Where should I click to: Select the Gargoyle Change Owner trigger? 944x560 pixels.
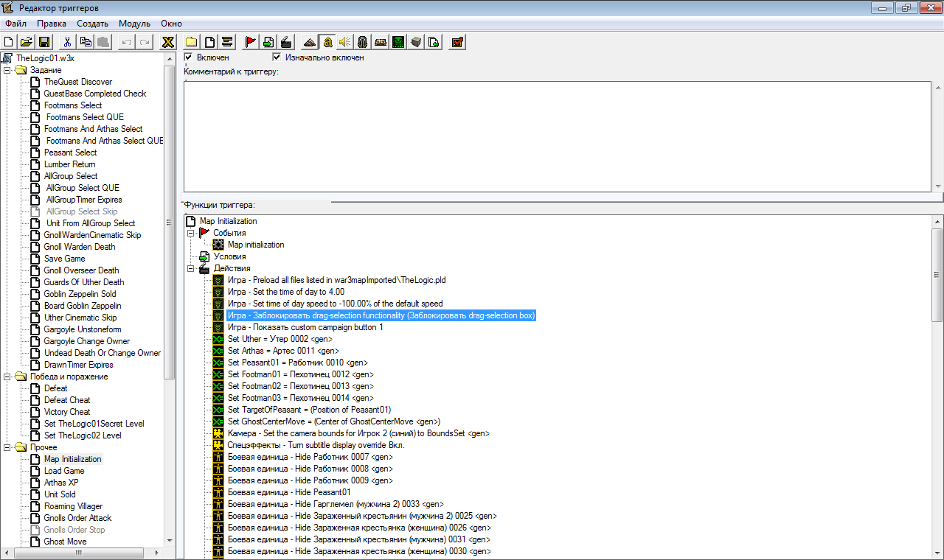point(86,341)
